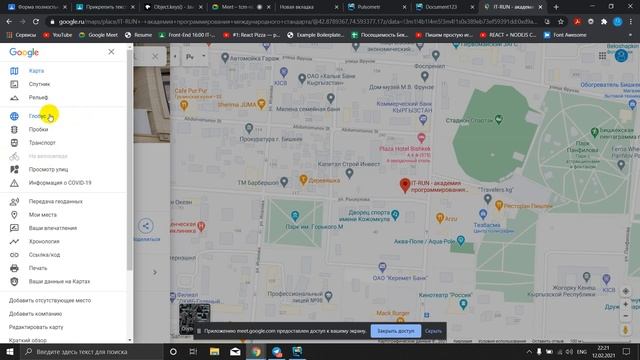Click the Plaza Hotel Bishkek pin
Screen dimensions: 640x360
point(421,138)
